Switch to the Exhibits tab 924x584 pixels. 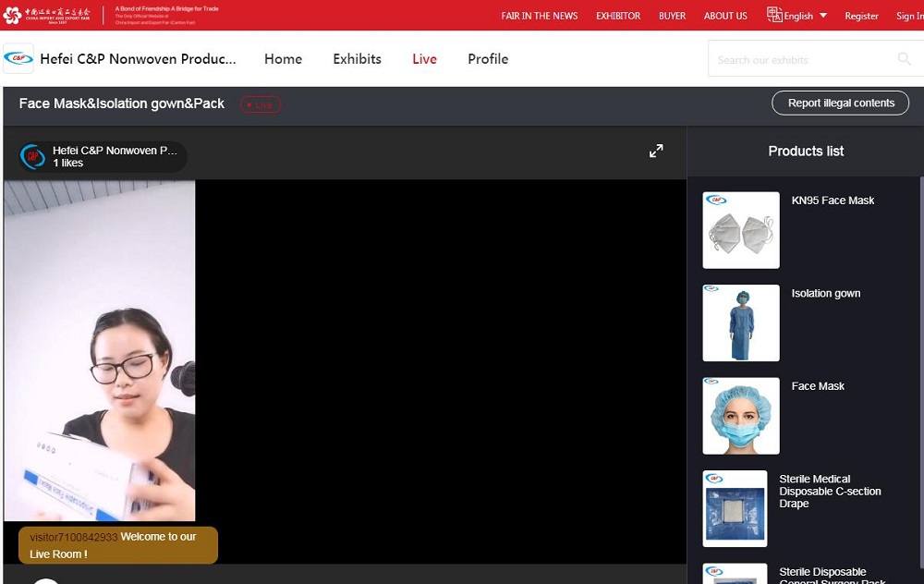pyautogui.click(x=357, y=59)
